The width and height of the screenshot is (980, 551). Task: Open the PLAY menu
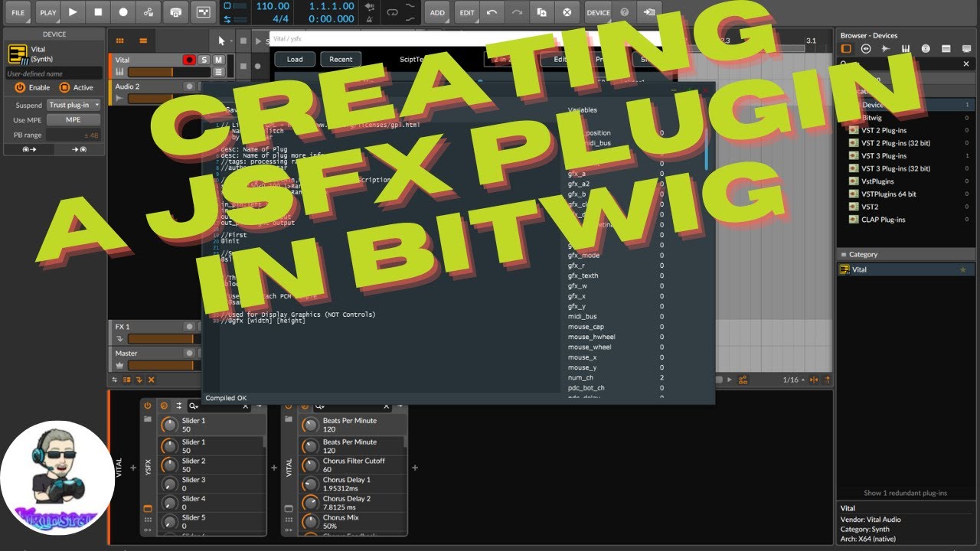tap(48, 12)
